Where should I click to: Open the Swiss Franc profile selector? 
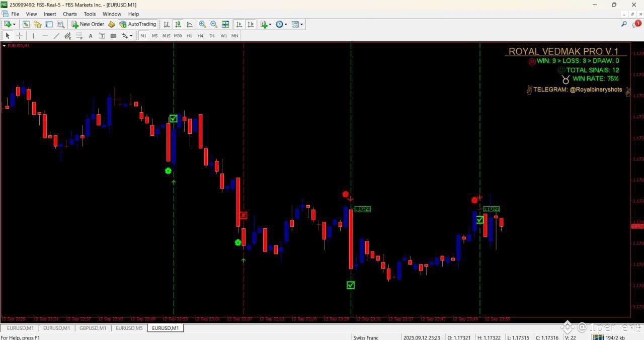coord(366,337)
